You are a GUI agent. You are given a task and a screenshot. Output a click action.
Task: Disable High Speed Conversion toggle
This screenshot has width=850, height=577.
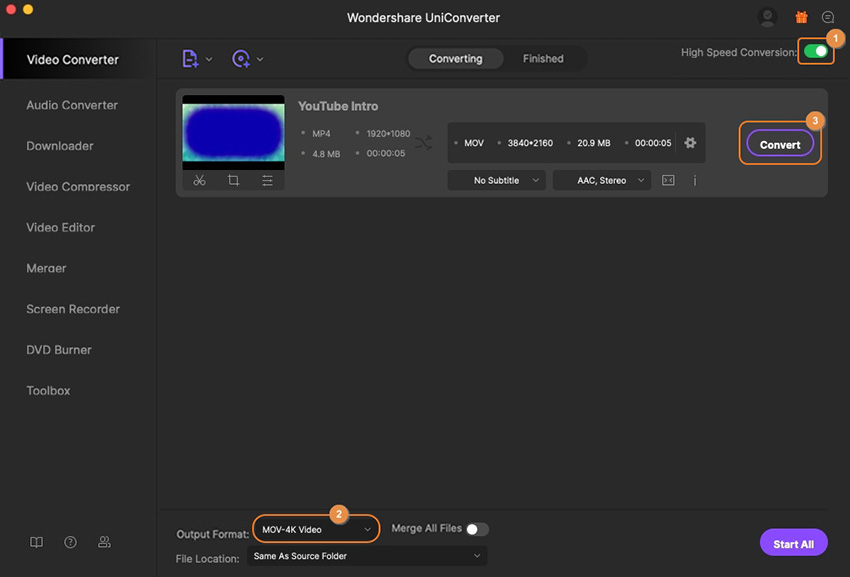click(x=817, y=51)
